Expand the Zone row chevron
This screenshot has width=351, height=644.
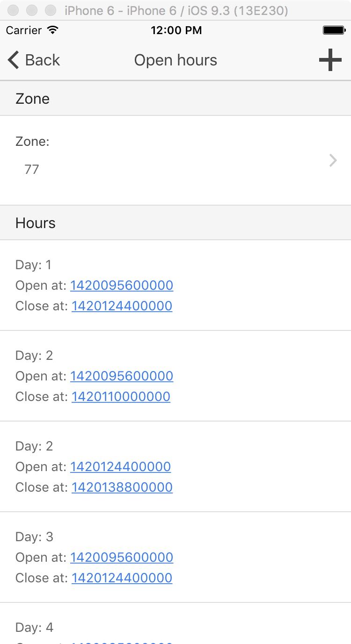[x=333, y=160]
